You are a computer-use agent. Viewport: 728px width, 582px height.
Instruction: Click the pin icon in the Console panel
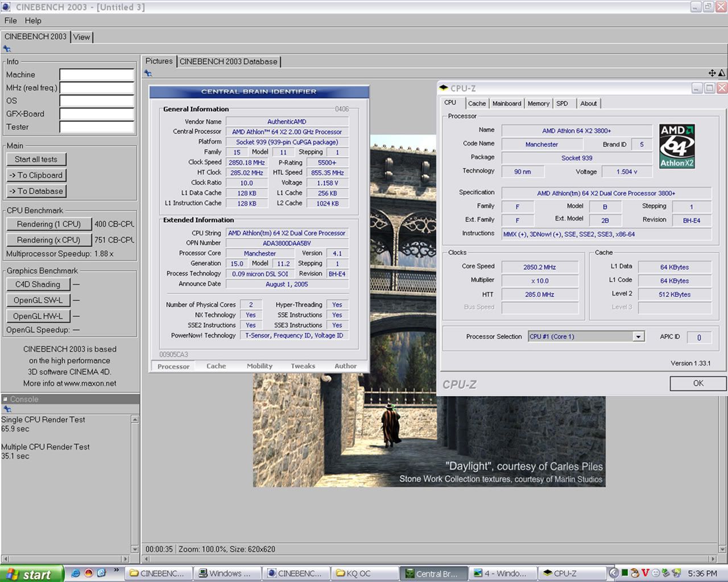7,409
